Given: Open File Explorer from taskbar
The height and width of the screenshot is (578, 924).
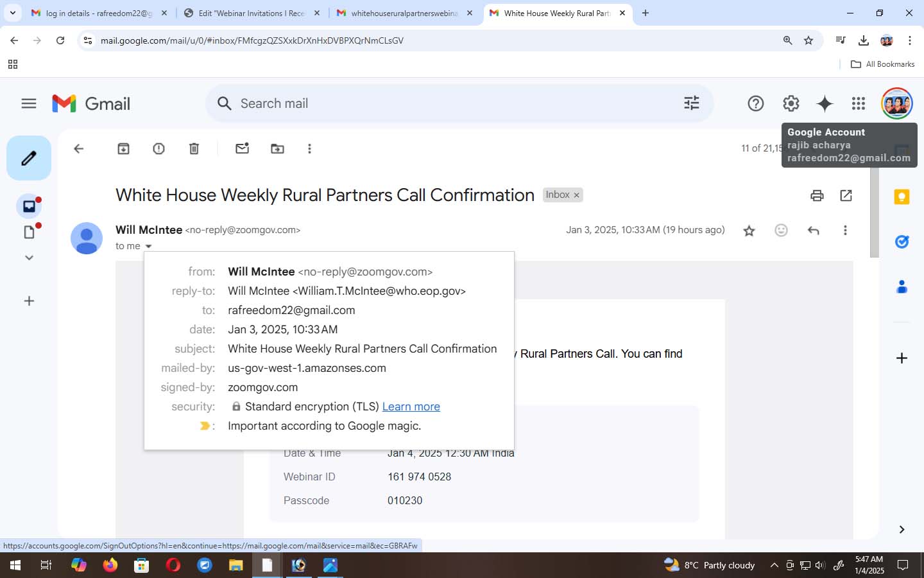Looking at the screenshot, I should click(236, 565).
